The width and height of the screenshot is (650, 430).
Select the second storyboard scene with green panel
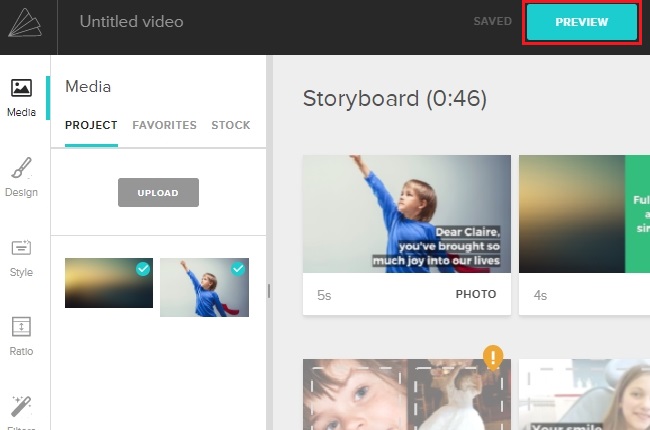(x=584, y=214)
